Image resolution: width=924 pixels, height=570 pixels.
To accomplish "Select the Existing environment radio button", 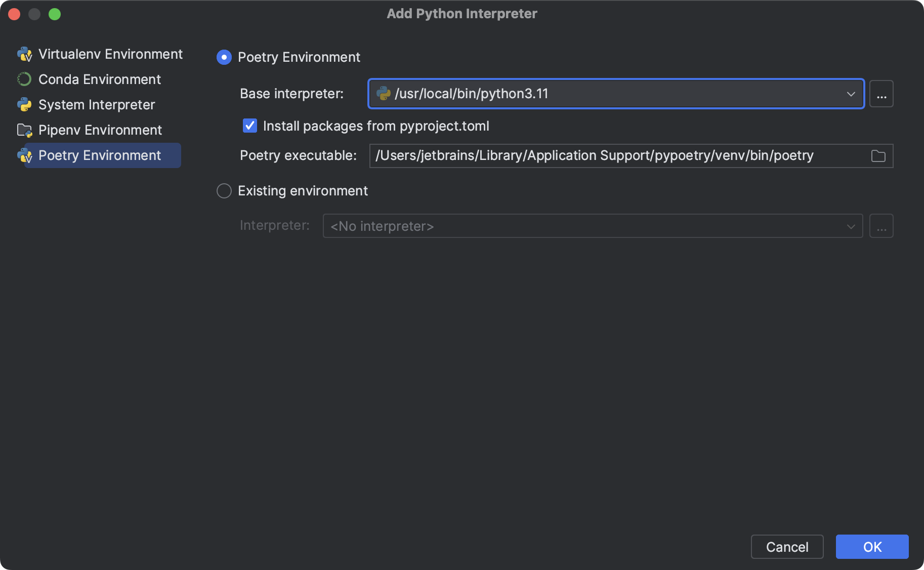I will (x=224, y=191).
